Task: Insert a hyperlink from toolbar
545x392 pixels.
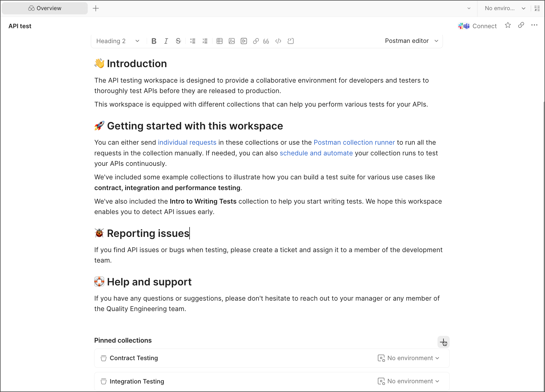Action: pos(256,41)
